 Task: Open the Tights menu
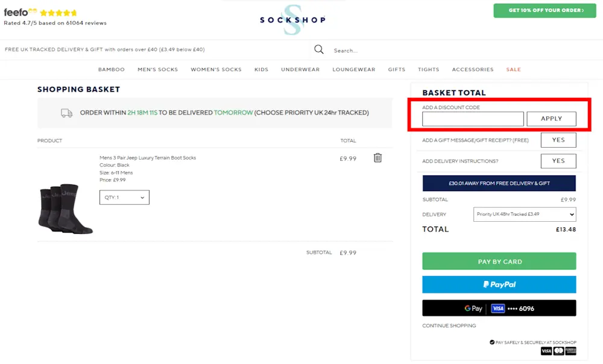pyautogui.click(x=428, y=69)
